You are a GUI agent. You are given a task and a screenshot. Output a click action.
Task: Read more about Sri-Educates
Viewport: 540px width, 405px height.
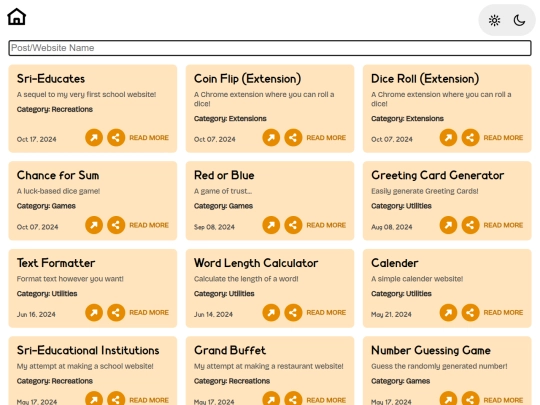[x=149, y=138]
